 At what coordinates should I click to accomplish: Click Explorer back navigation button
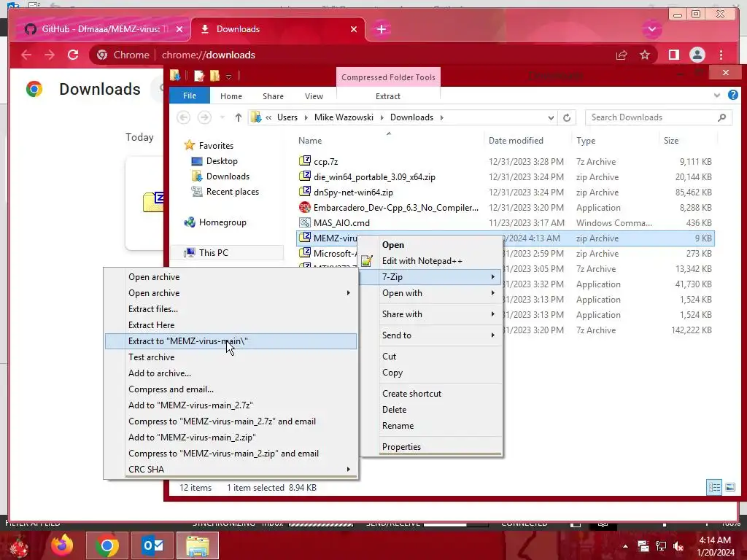(x=183, y=117)
